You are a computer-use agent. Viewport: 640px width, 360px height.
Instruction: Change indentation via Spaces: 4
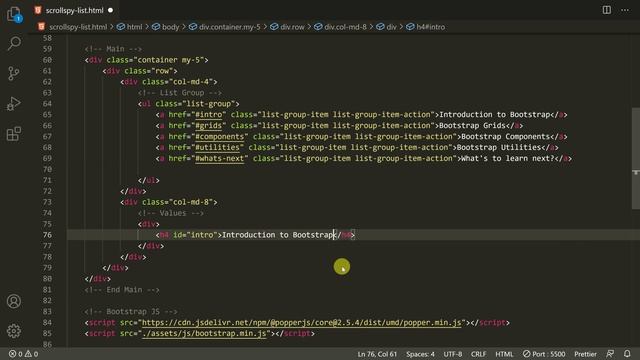420,354
